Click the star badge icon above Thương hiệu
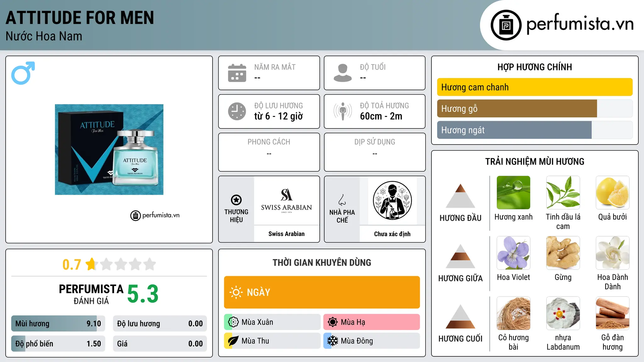 [x=236, y=200]
